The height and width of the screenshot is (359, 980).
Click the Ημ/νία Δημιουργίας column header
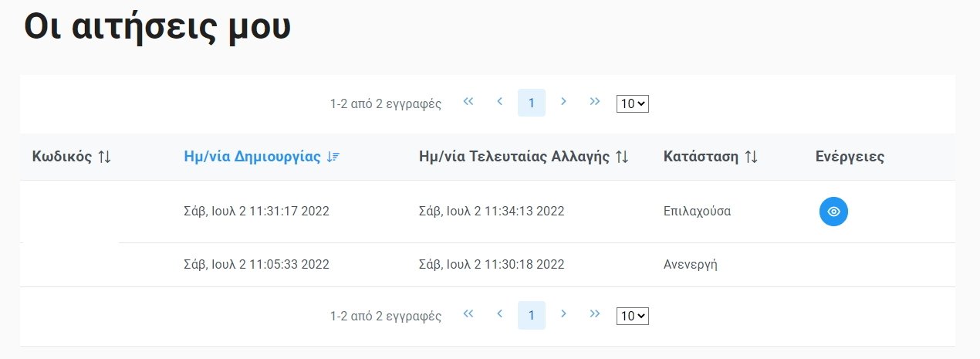coord(252,157)
